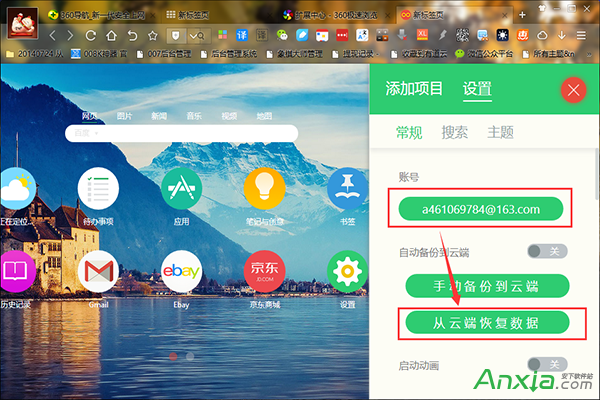Click the blue note pen extension
600x400 pixels.
click(302, 35)
